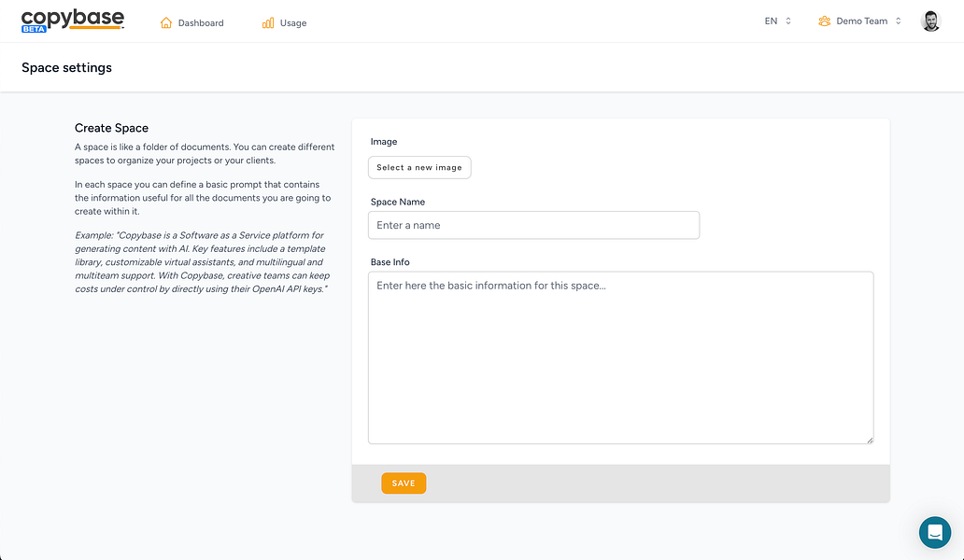Open the Usage menu item
The height and width of the screenshot is (560, 964).
[292, 22]
